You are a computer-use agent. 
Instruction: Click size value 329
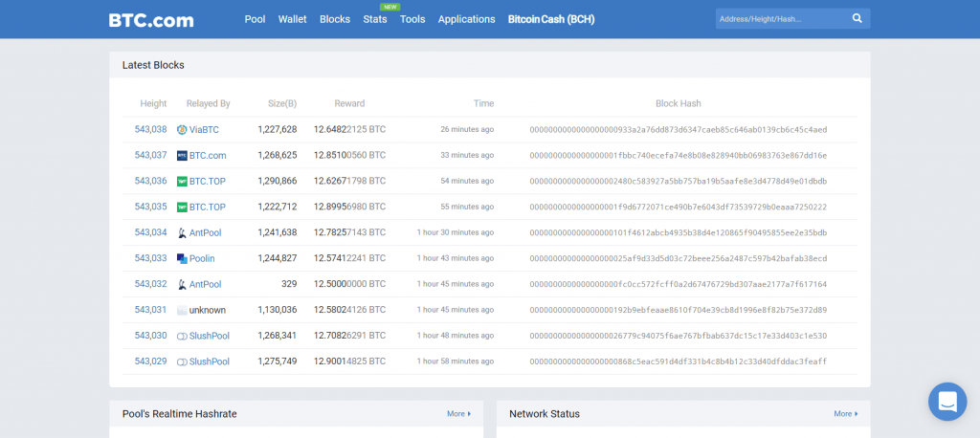(289, 284)
